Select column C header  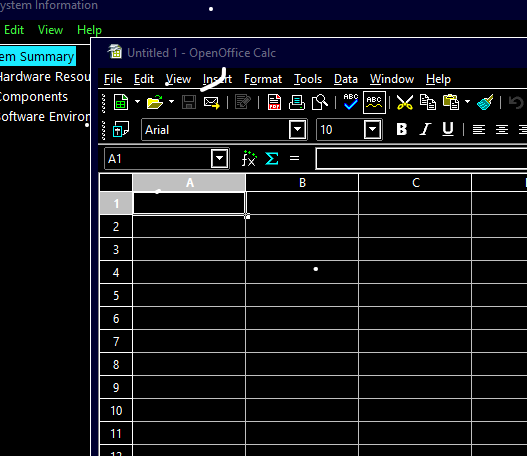(415, 183)
